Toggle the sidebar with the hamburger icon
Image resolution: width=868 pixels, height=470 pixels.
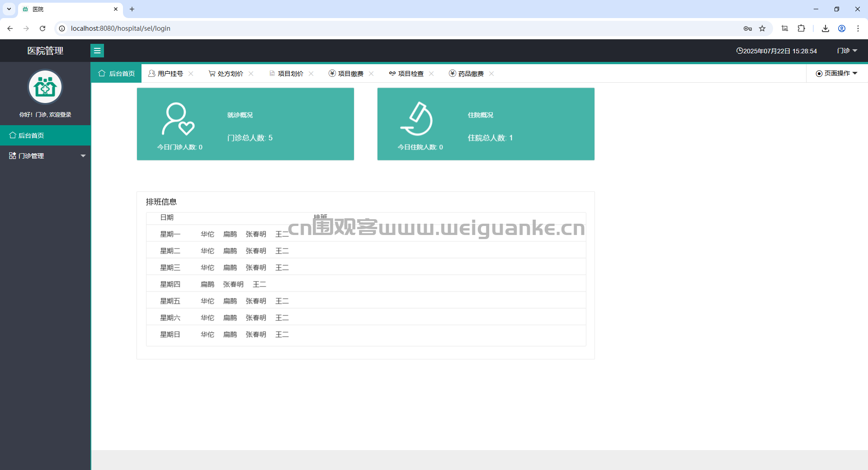(x=97, y=51)
